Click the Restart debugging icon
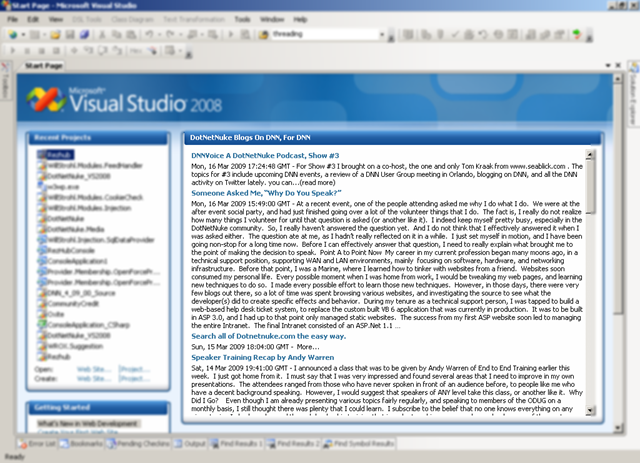Viewport: 640px width, 463px height. (56, 51)
